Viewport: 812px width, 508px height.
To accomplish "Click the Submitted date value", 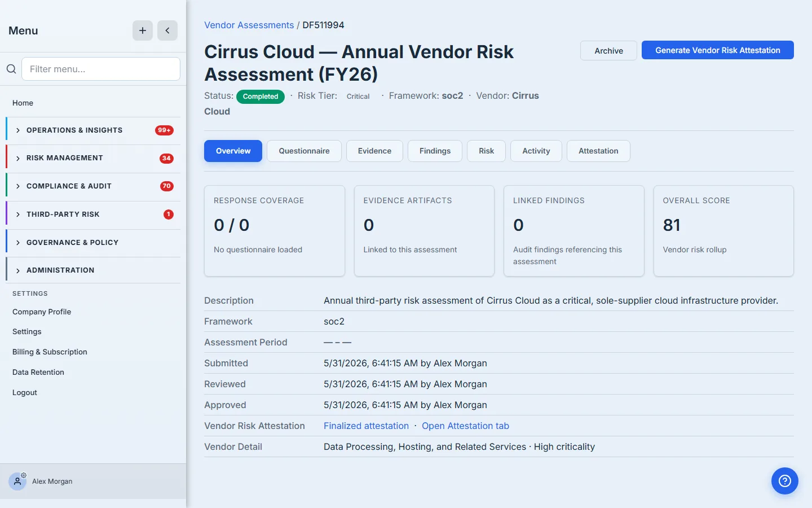I will tap(405, 363).
